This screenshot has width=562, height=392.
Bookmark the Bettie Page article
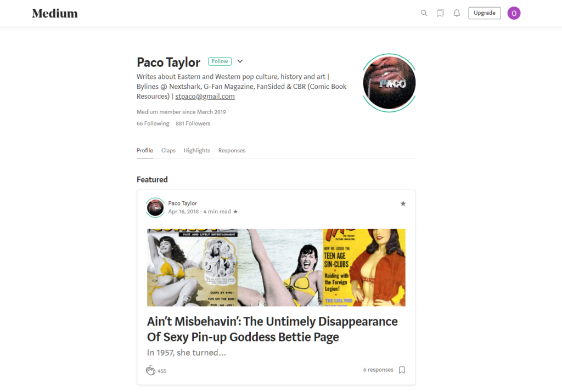402,370
